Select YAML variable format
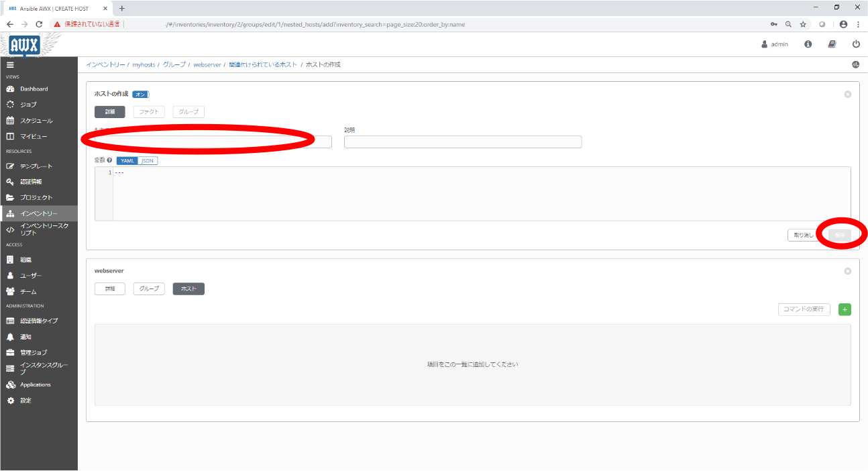The height and width of the screenshot is (471, 868). [x=127, y=161]
